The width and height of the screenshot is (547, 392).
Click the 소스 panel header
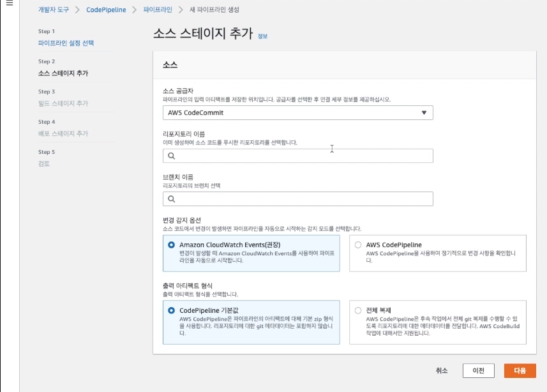(344, 65)
